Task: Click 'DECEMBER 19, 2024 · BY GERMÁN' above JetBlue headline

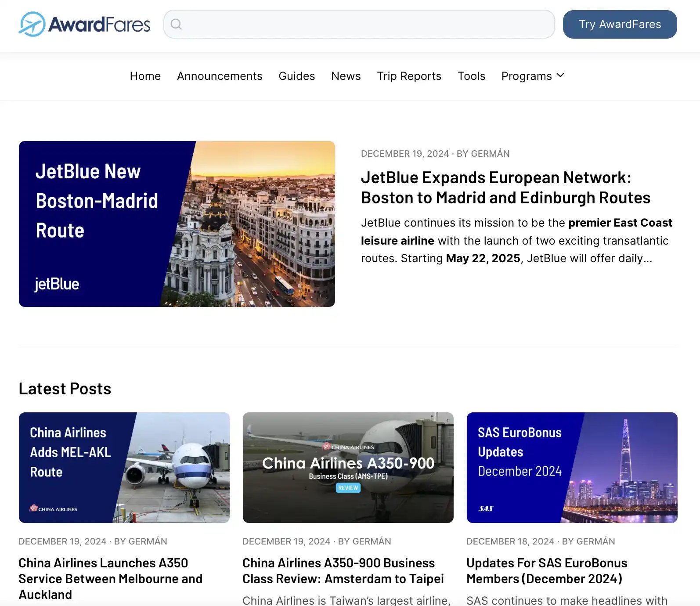Action: point(435,154)
